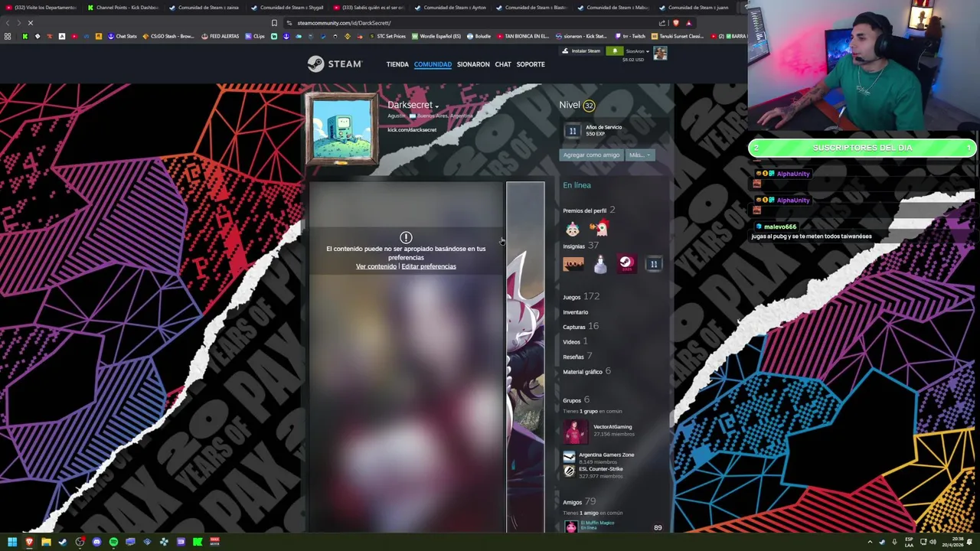Stop page loading with the X button
Screen dimensions: 980x551
(x=30, y=23)
